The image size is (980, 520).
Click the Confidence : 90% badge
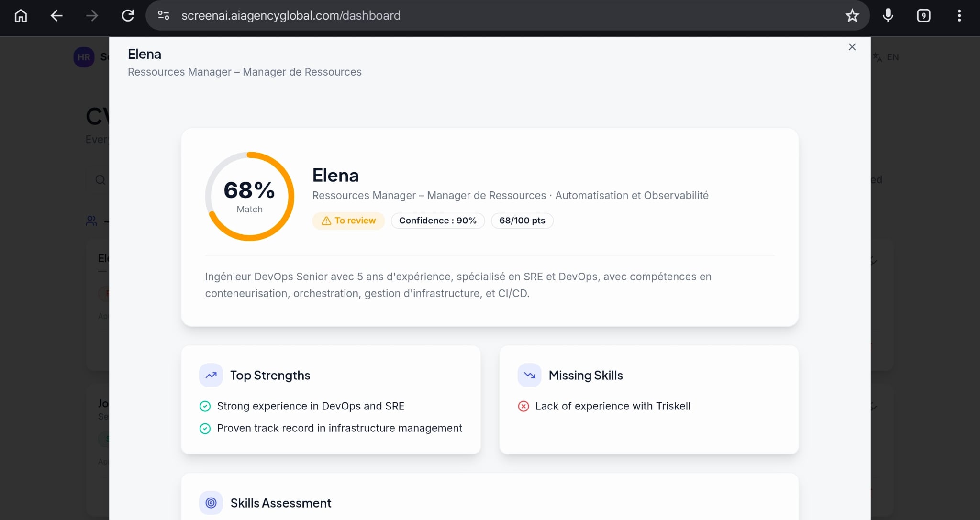(x=437, y=221)
